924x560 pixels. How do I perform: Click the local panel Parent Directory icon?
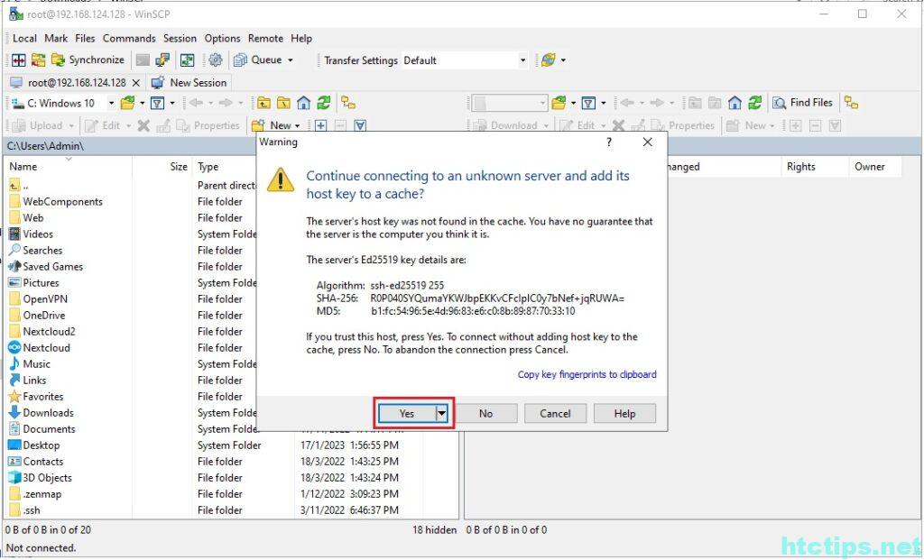coord(263,104)
